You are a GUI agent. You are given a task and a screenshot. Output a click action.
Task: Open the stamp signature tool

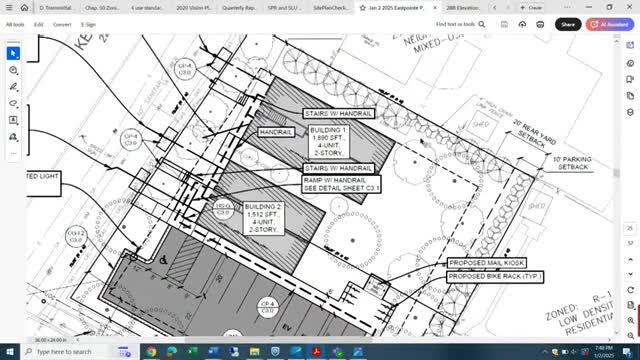click(x=13, y=137)
